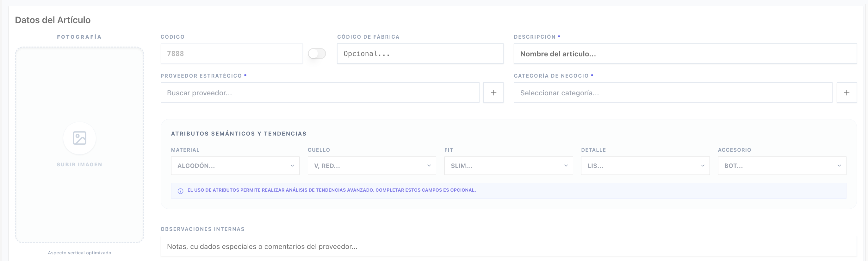This screenshot has width=868, height=261.
Task: Click the ATRIBUTOS SEMÁNTICOS Y TENDENCIAS heading
Action: pyautogui.click(x=239, y=134)
